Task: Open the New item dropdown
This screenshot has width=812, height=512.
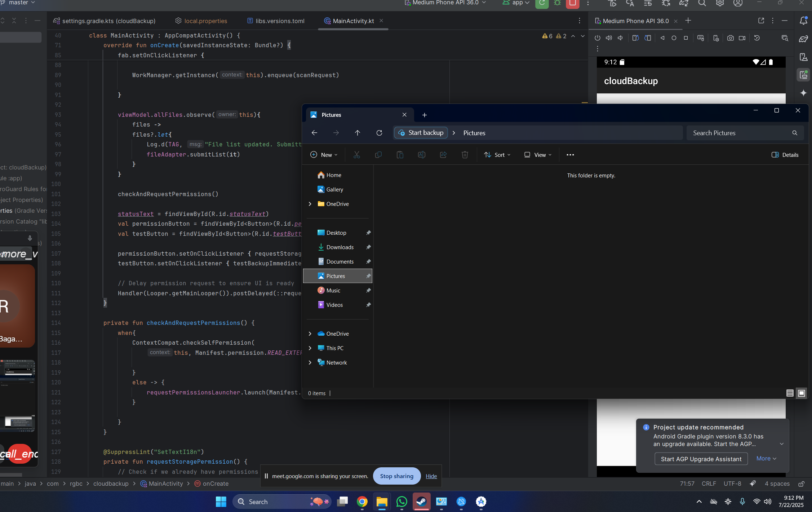Action: [324, 155]
